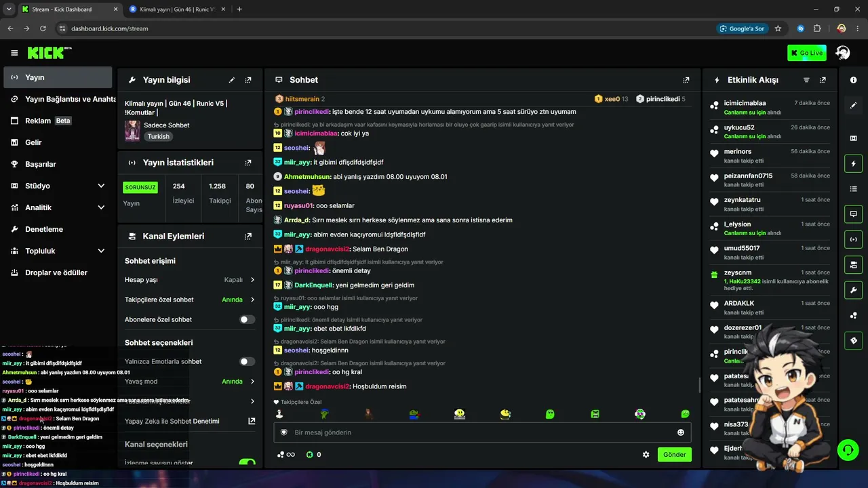Click the lightning activity icon in right rail

point(854,163)
